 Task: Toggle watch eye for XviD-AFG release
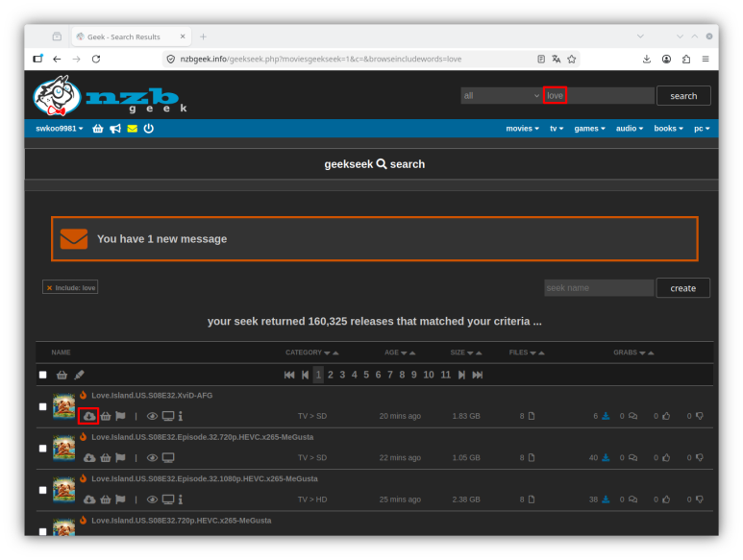(152, 416)
